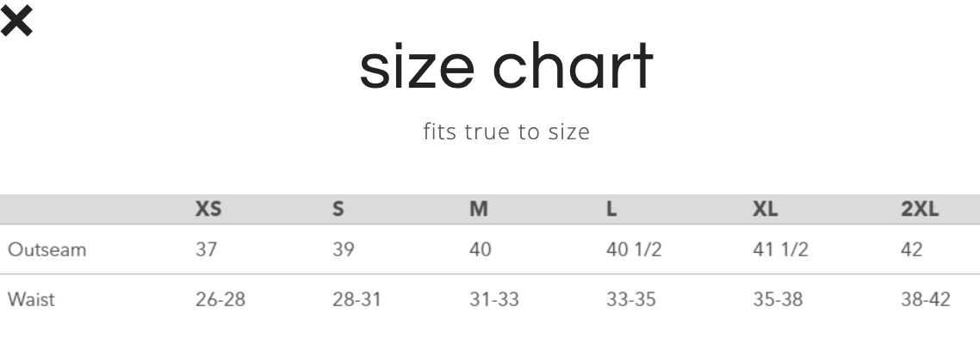Click the 2XL waist range 38-42
The width and height of the screenshot is (980, 344).
coord(927,299)
